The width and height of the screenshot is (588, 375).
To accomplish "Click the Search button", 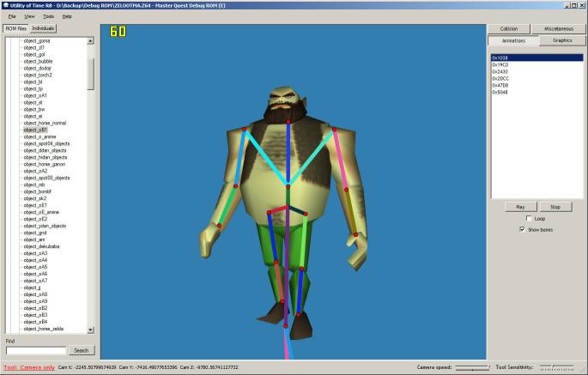I will pyautogui.click(x=82, y=351).
